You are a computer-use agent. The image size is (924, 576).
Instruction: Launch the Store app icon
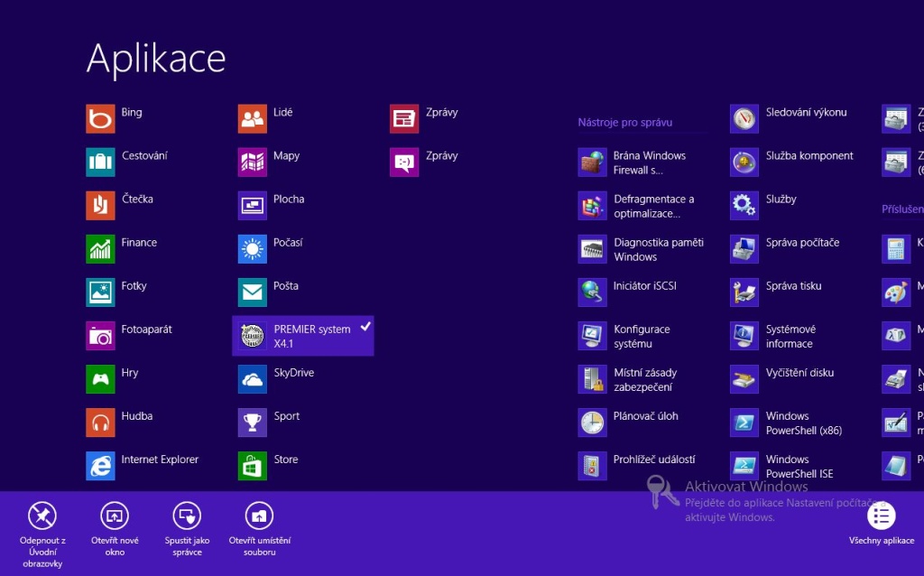253,465
